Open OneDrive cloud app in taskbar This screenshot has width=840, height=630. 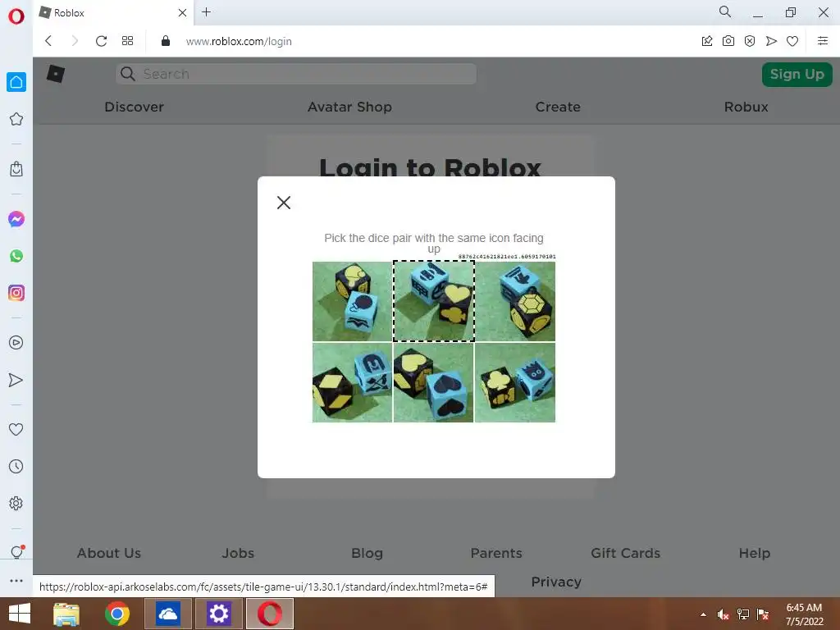pyautogui.click(x=167, y=614)
